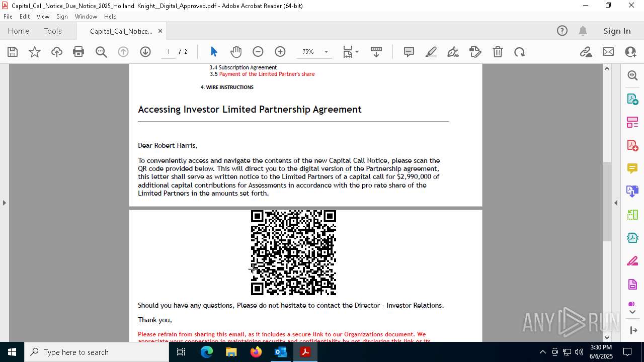Click the QR code image
Viewport: 644px width, 362px height.
tap(293, 252)
